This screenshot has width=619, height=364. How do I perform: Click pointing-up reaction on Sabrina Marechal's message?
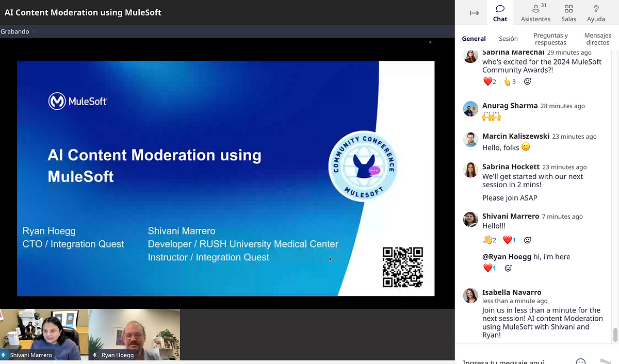510,81
